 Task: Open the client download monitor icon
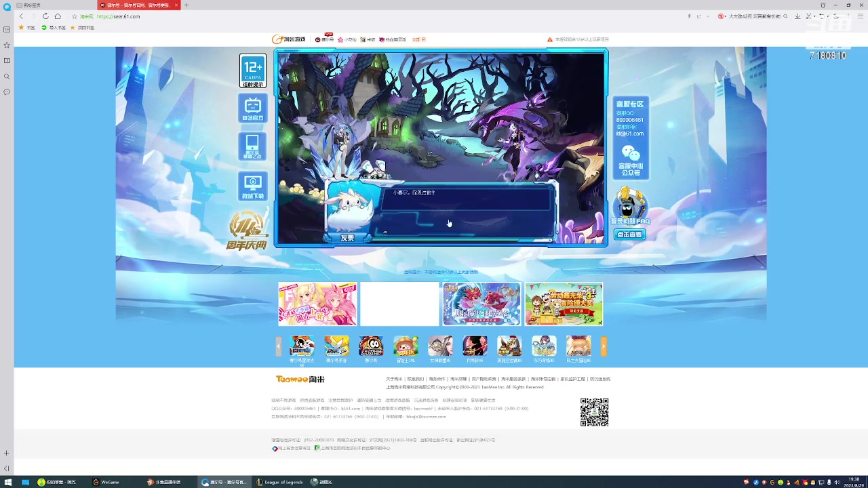253,186
